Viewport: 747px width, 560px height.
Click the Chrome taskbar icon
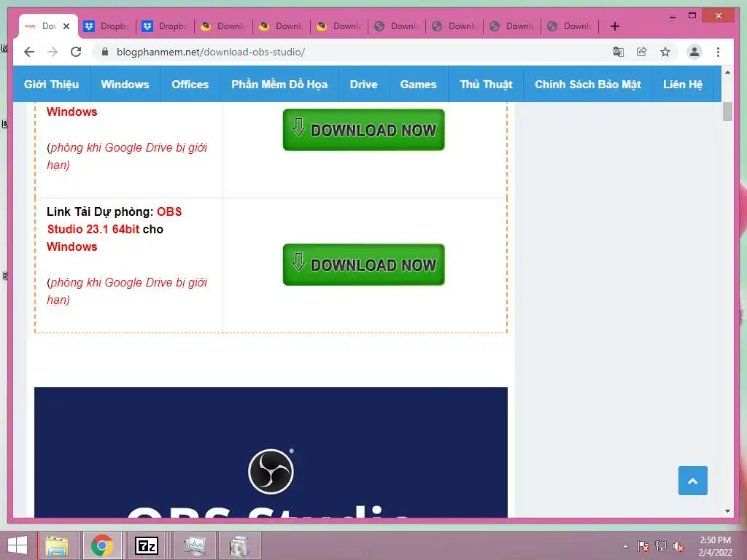tap(102, 545)
